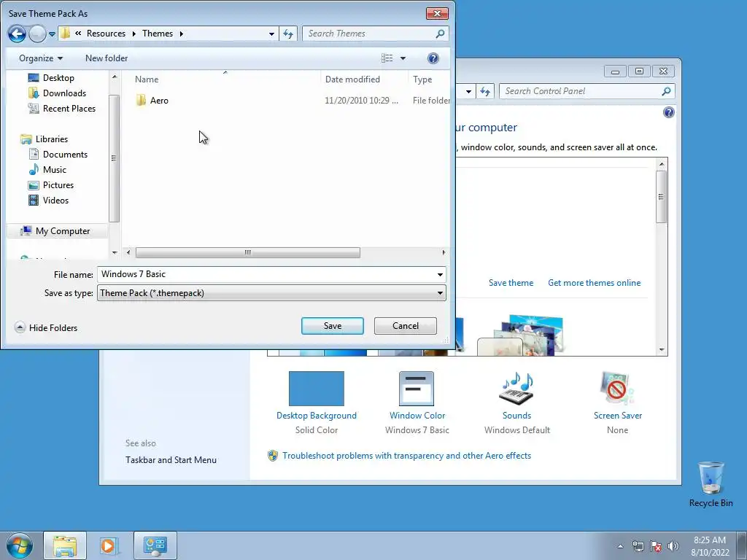Screen dimensions: 747x560
Task: Click the Resources breadcrumb segment
Action: (106, 34)
